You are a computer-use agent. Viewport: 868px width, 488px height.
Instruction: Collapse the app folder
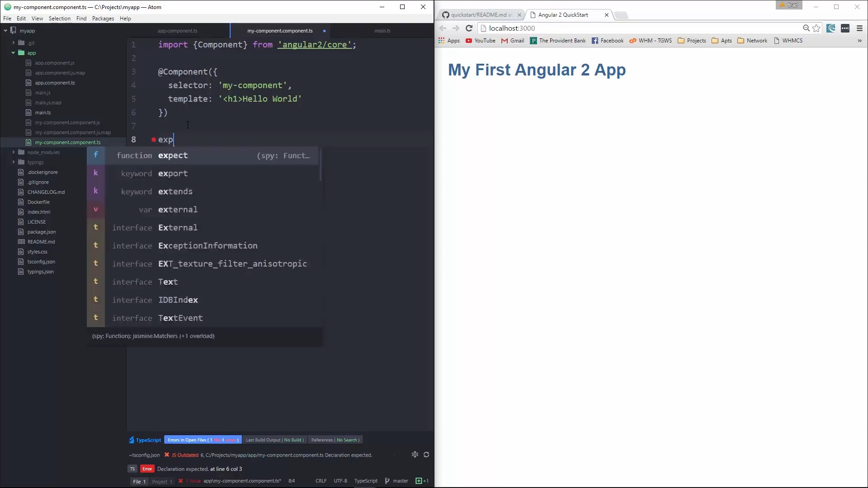14,53
